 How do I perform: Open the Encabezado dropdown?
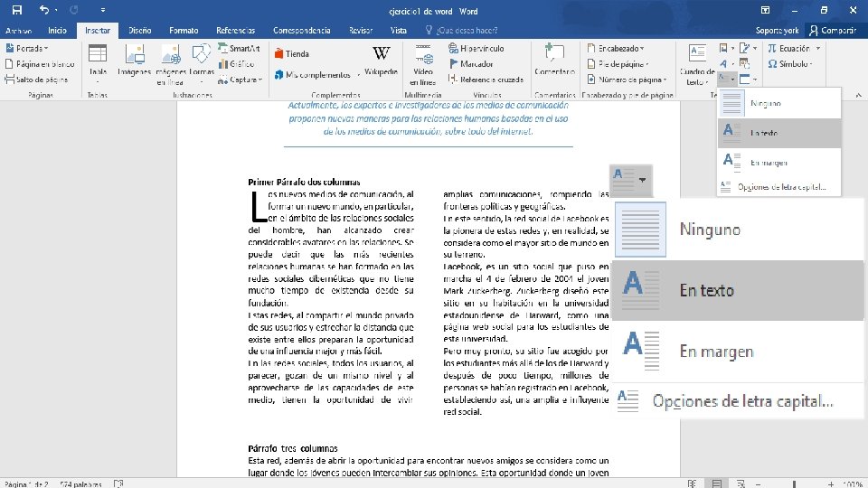(615, 48)
